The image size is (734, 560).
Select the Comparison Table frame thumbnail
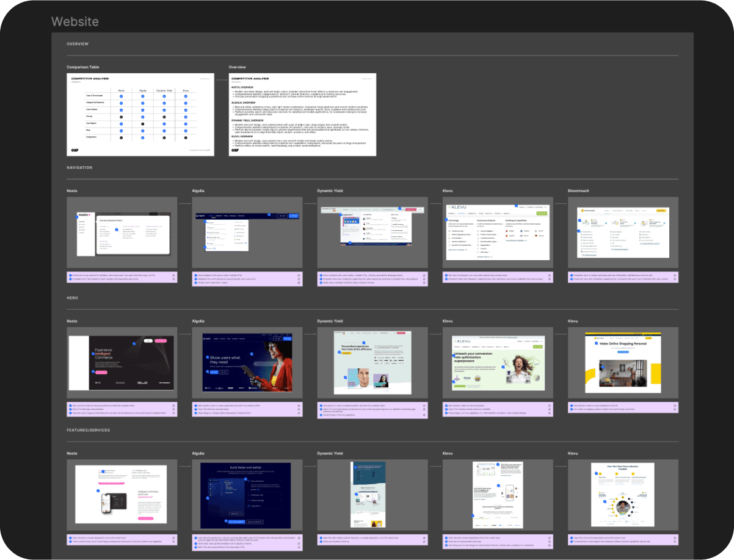pyautogui.click(x=140, y=114)
